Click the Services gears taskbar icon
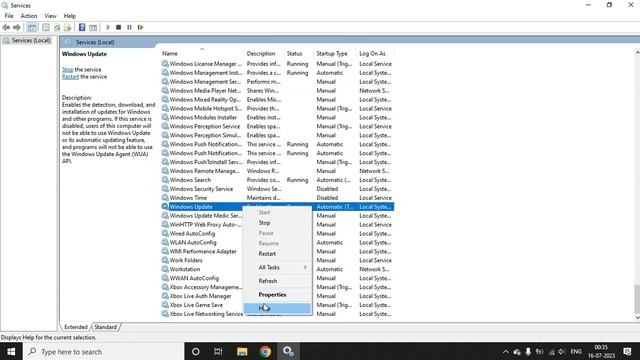Viewport: 640px width, 360px height. 289,351
